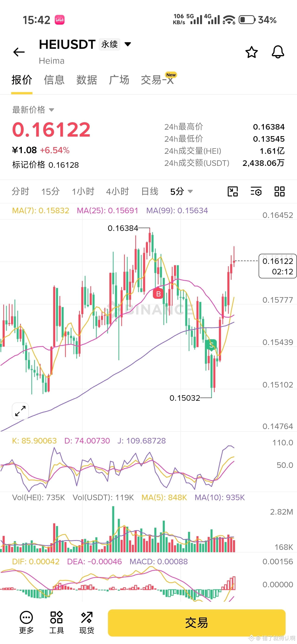Image resolution: width=297 pixels, height=644 pixels.
Task: Tap MACD 0.00088 label
Action: click(159, 562)
